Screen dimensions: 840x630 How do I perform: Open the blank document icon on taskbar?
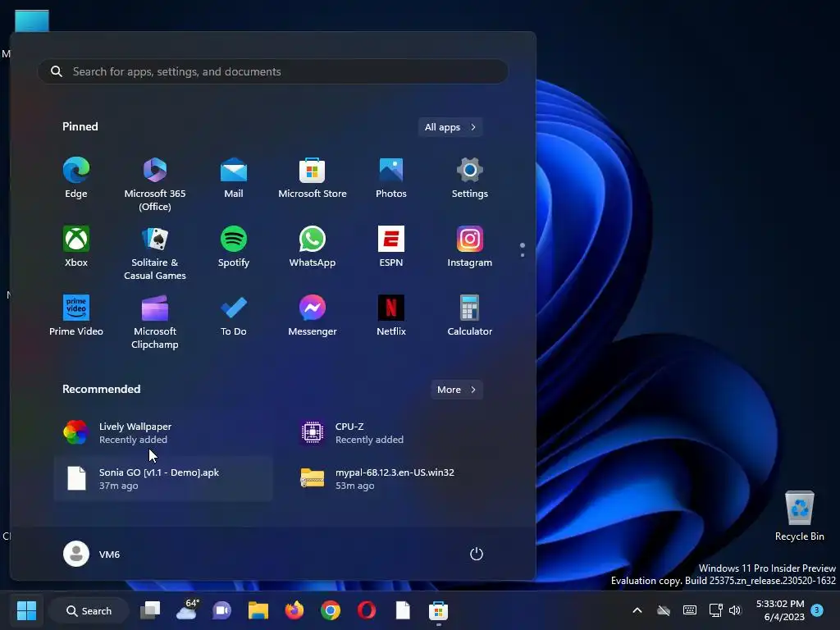[x=403, y=610]
